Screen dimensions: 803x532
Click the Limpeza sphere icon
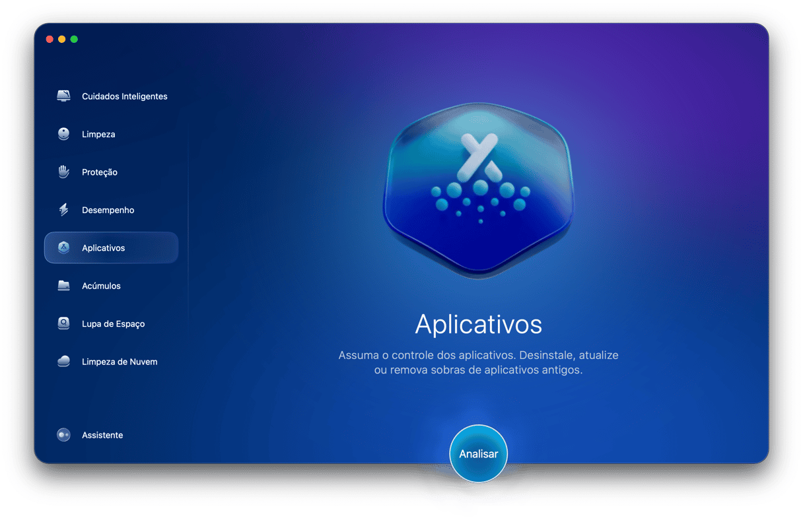pyautogui.click(x=63, y=134)
